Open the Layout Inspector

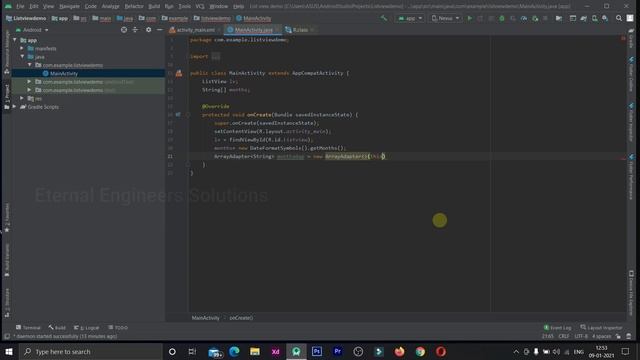pyautogui.click(x=601, y=327)
